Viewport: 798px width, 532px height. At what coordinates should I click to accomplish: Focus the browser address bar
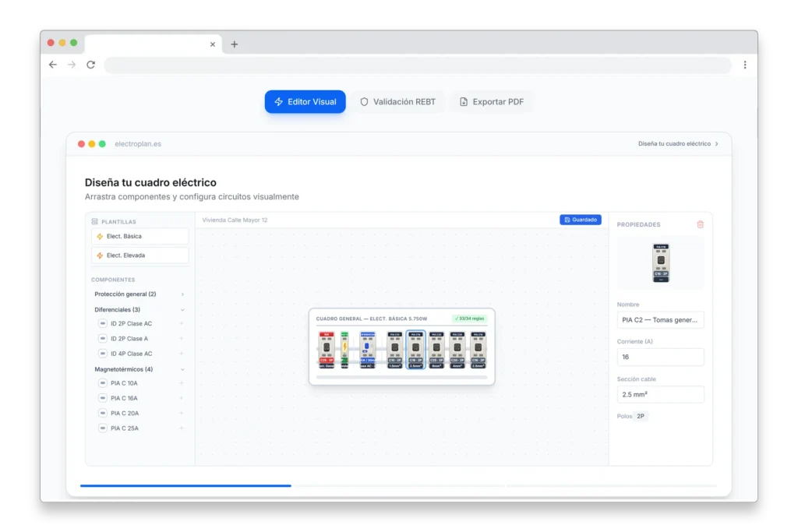[418, 65]
